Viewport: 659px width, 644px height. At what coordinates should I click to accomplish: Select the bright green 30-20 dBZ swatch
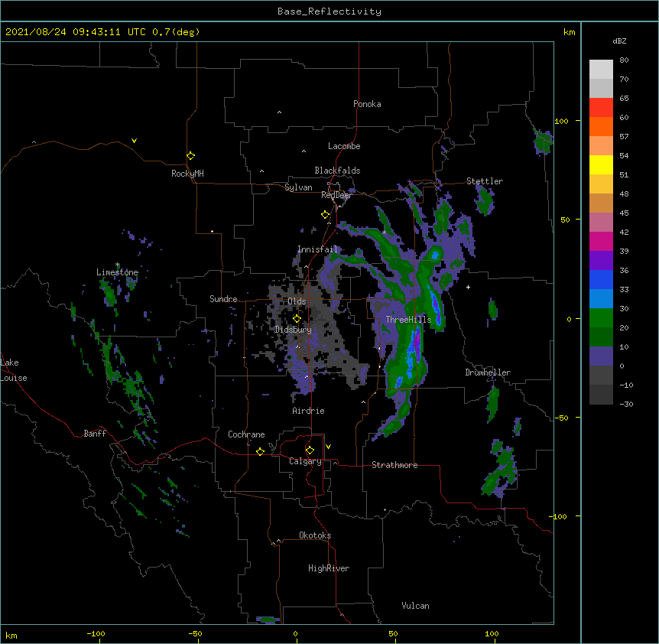(x=601, y=318)
